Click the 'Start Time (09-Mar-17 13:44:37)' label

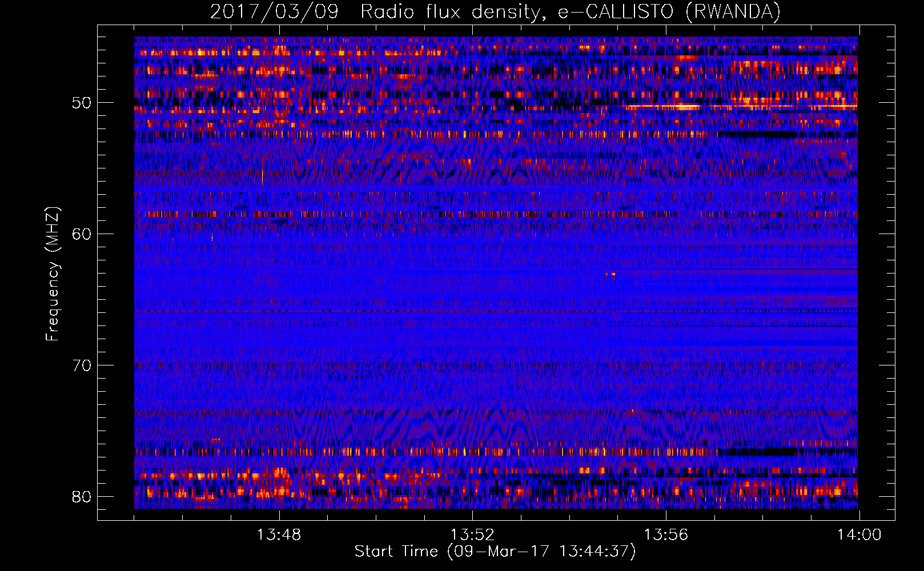tap(495, 552)
